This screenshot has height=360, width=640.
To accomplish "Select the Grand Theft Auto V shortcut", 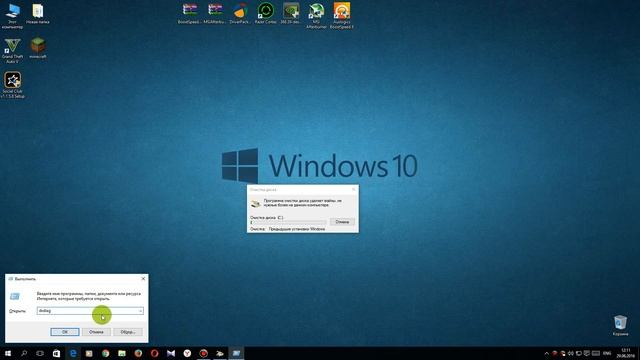I will (x=12, y=51).
